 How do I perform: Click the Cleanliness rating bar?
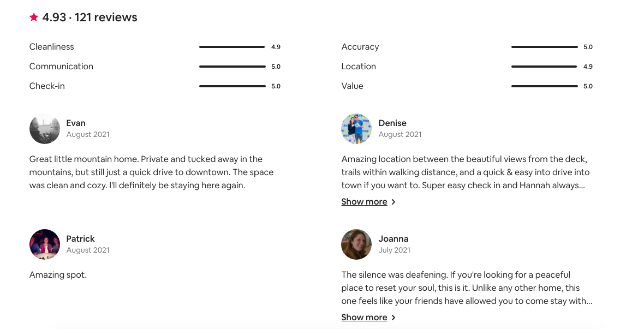click(232, 47)
